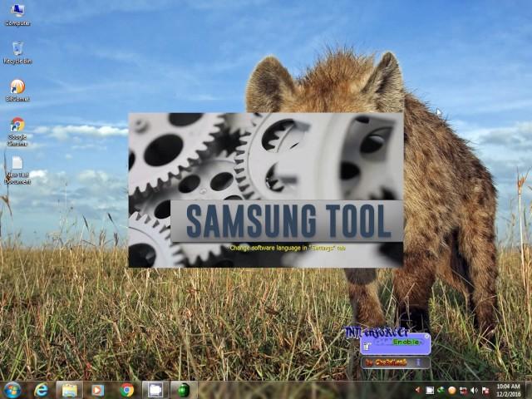Switch to the green grenade taskbar app
The image size is (532, 399).
point(184,390)
